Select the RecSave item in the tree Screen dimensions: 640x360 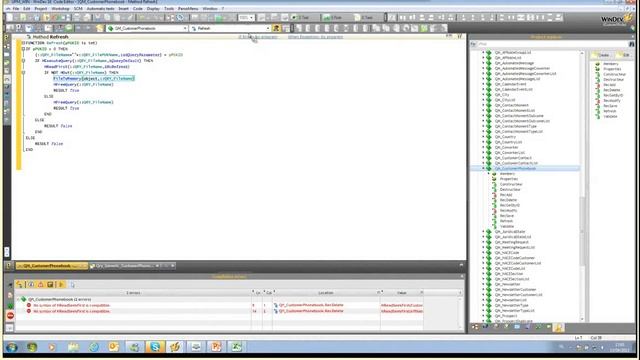point(507,216)
